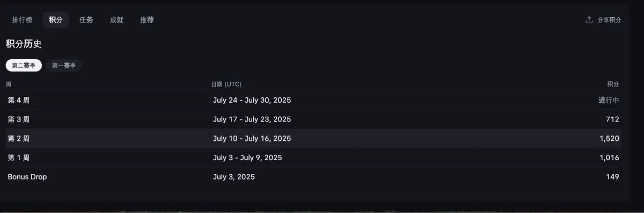This screenshot has width=644, height=213.
Task: Select the 第 1 周 row
Action: pos(313,158)
